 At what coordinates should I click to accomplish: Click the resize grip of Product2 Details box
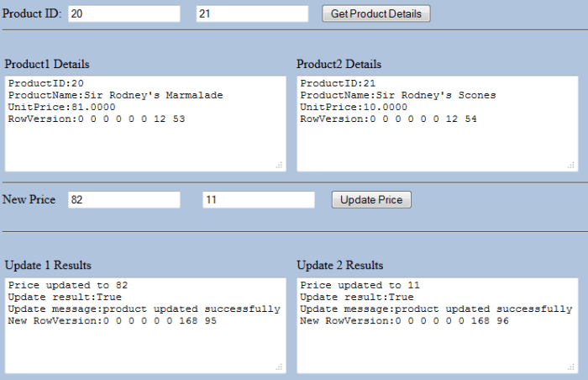[572, 166]
